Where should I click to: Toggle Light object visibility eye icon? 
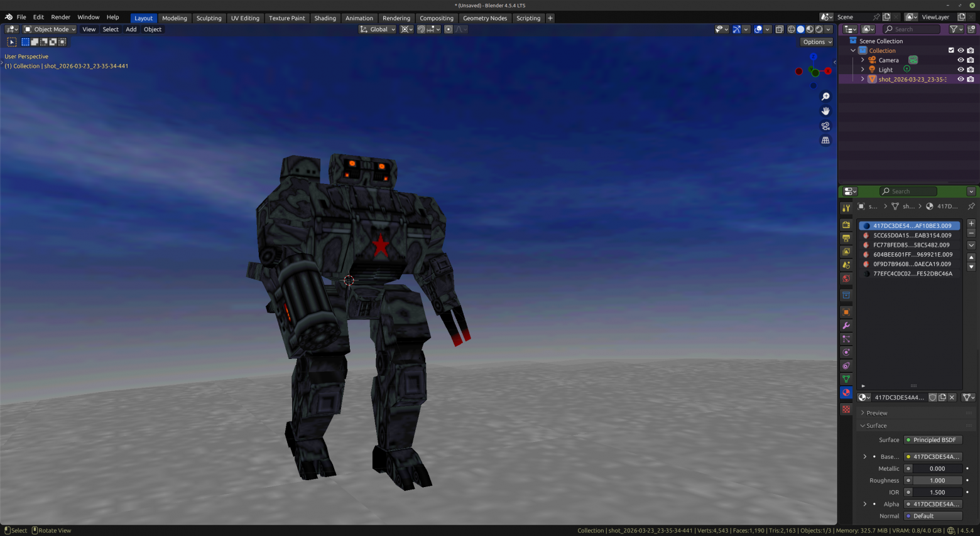pos(961,70)
